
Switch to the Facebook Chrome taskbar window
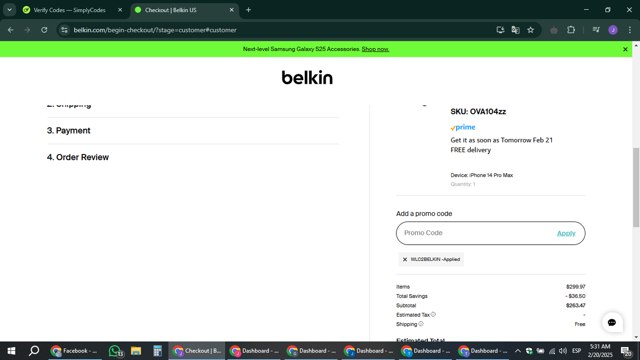click(75, 351)
